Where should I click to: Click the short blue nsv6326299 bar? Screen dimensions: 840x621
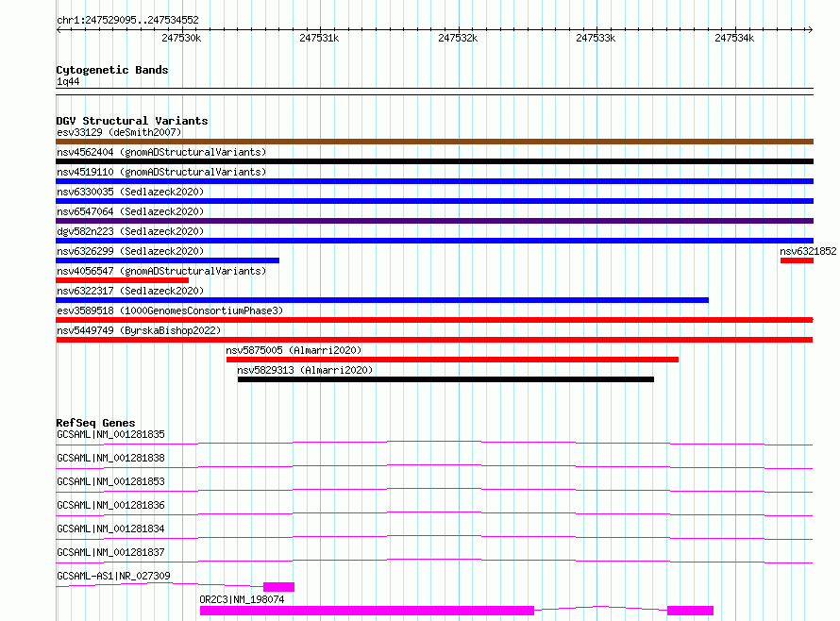tap(167, 260)
